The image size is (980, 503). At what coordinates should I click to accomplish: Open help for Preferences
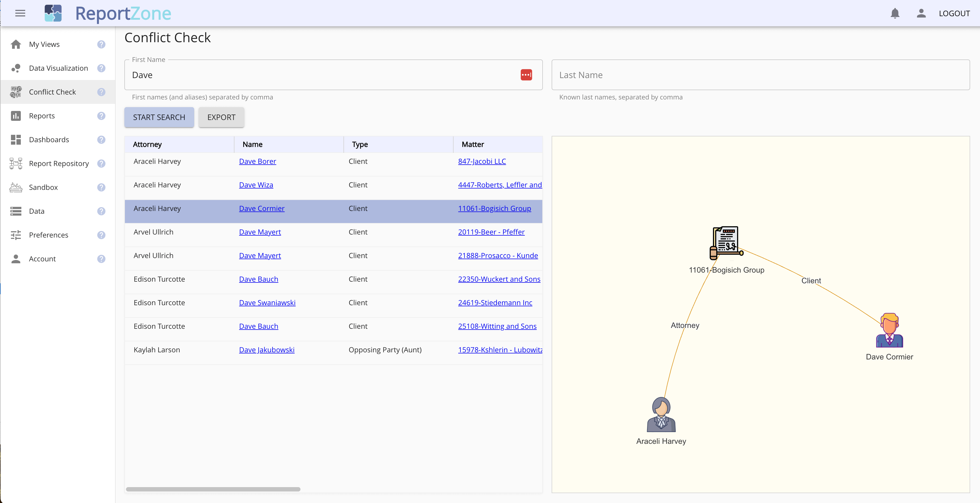tap(101, 235)
